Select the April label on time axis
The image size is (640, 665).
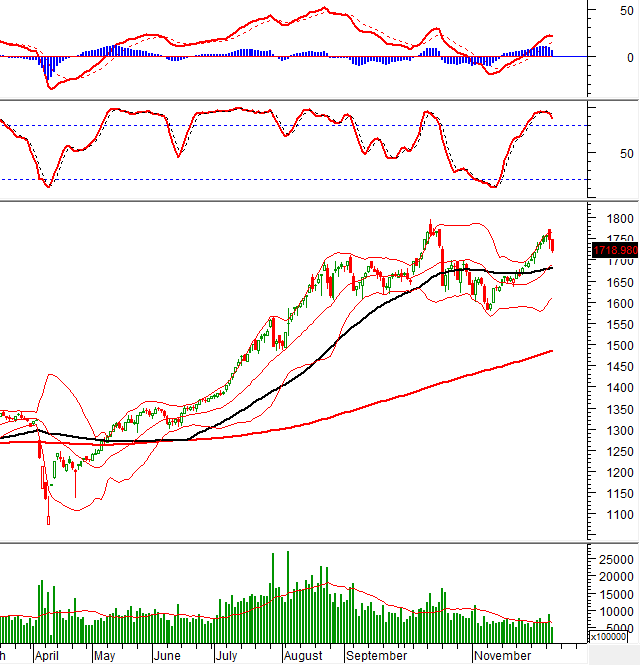tap(47, 656)
